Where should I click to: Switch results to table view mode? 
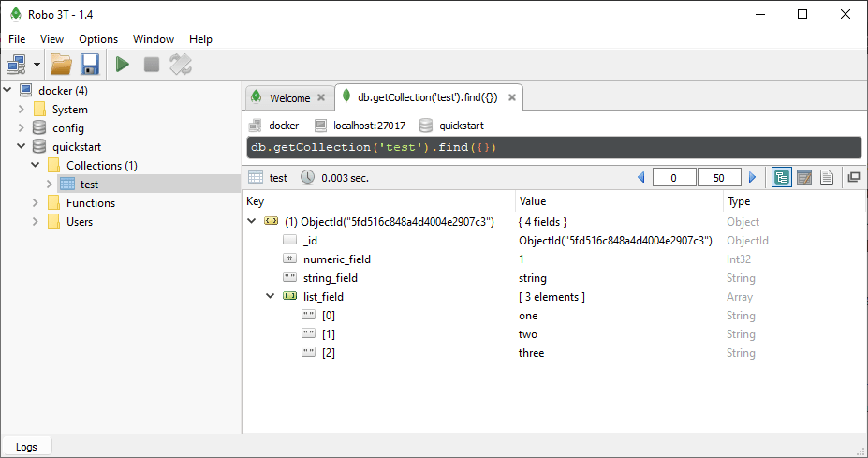pos(804,177)
